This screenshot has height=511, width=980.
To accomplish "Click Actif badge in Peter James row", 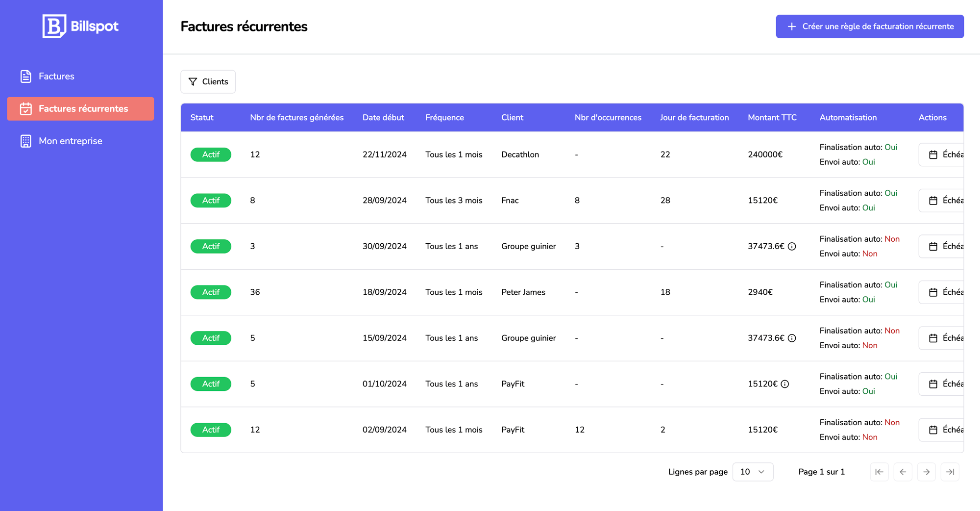I will [x=211, y=292].
